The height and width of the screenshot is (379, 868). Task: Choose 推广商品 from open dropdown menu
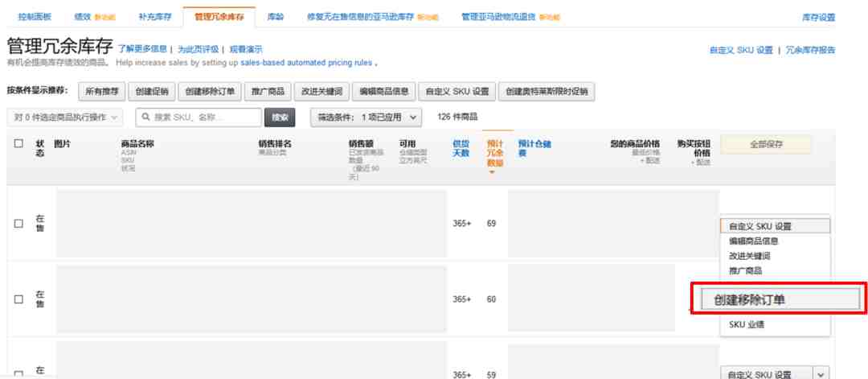click(745, 271)
